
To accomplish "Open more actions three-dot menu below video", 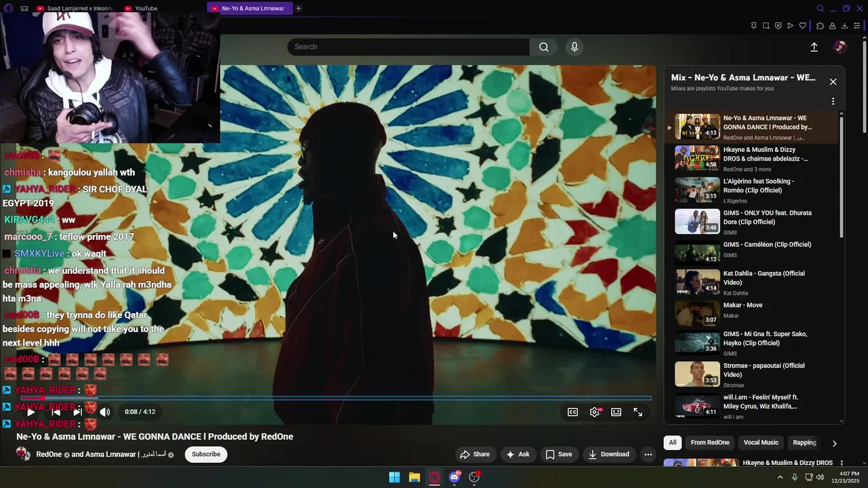I will tap(648, 454).
